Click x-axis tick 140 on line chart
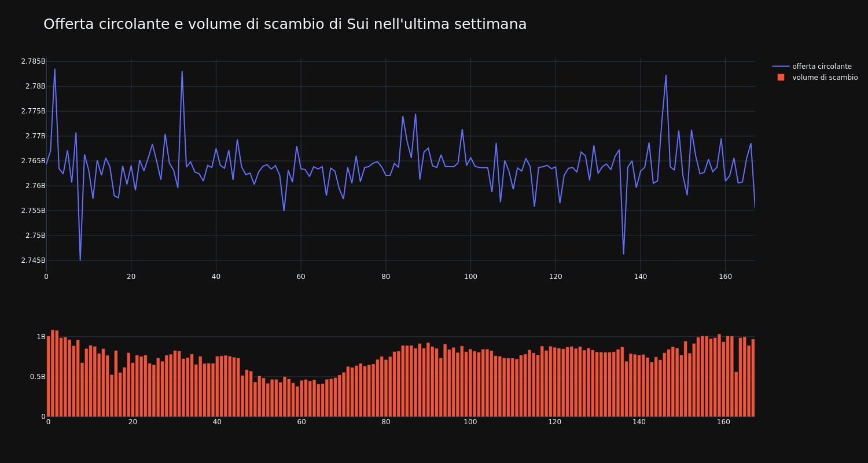 [x=641, y=277]
